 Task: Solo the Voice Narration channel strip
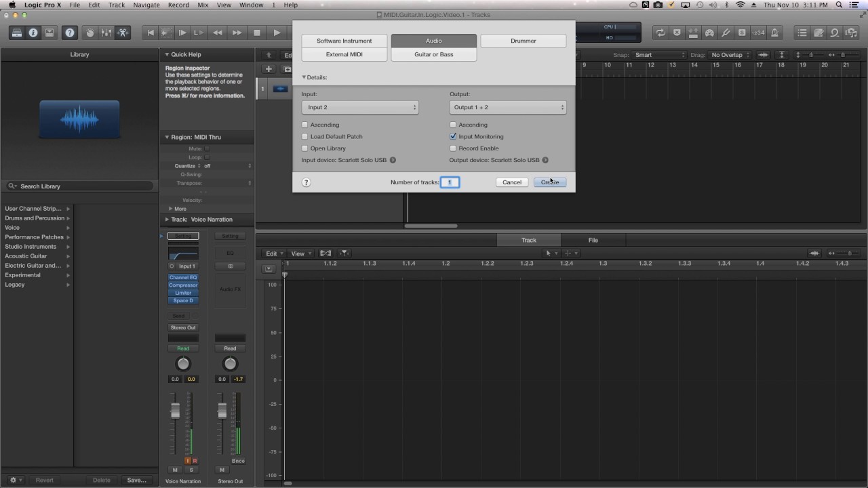(x=191, y=470)
